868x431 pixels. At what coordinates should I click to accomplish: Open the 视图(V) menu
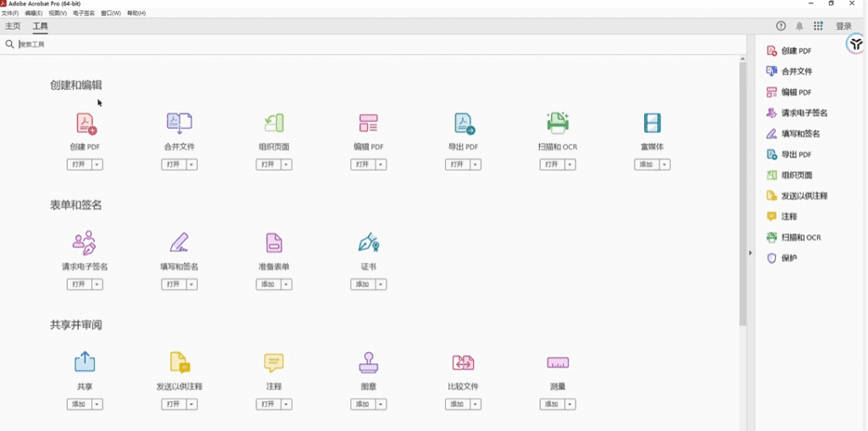coord(58,14)
